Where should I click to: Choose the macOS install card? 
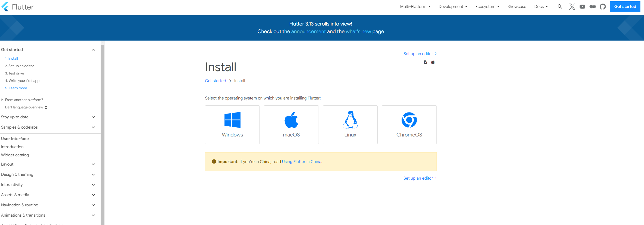[x=291, y=125]
